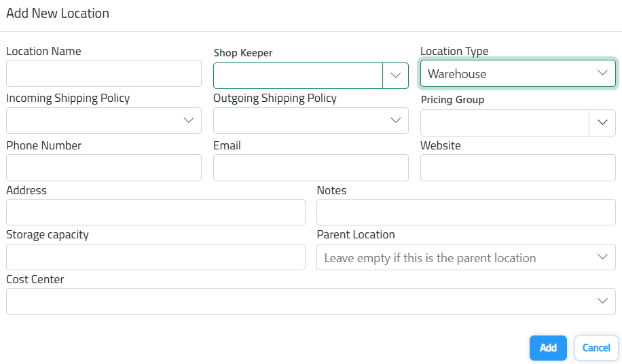Click the Location Type chevron icon
The height and width of the screenshot is (364, 622).
[x=602, y=73]
